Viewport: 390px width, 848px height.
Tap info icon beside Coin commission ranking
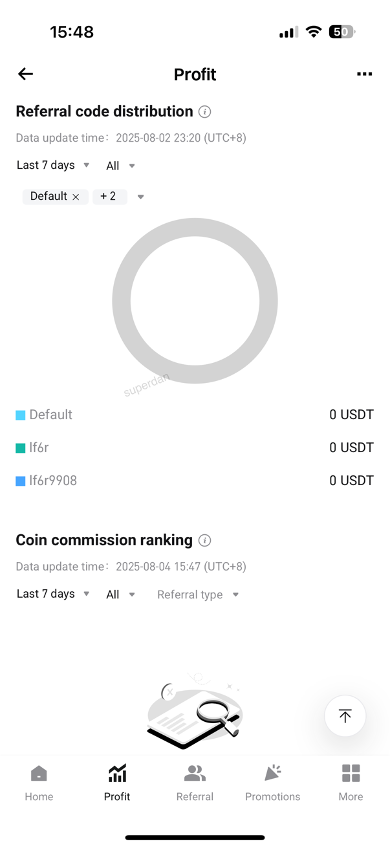pyautogui.click(x=204, y=540)
